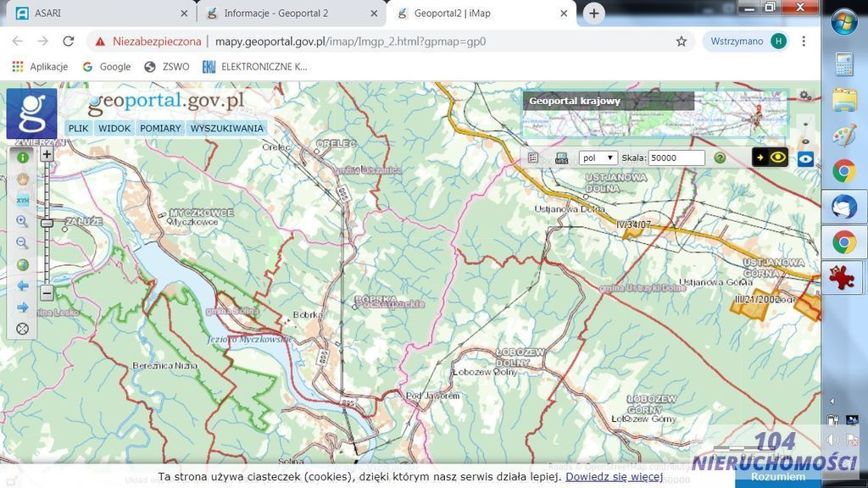Viewport: 868px width, 488px height.
Task: Open the WMS services icon
Action: (561, 158)
